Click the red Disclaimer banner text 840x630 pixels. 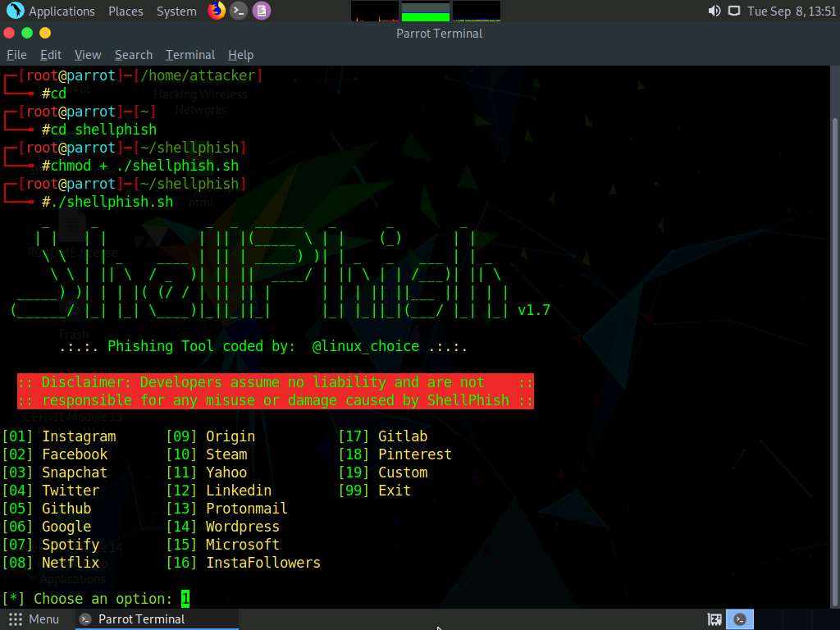[x=276, y=391]
